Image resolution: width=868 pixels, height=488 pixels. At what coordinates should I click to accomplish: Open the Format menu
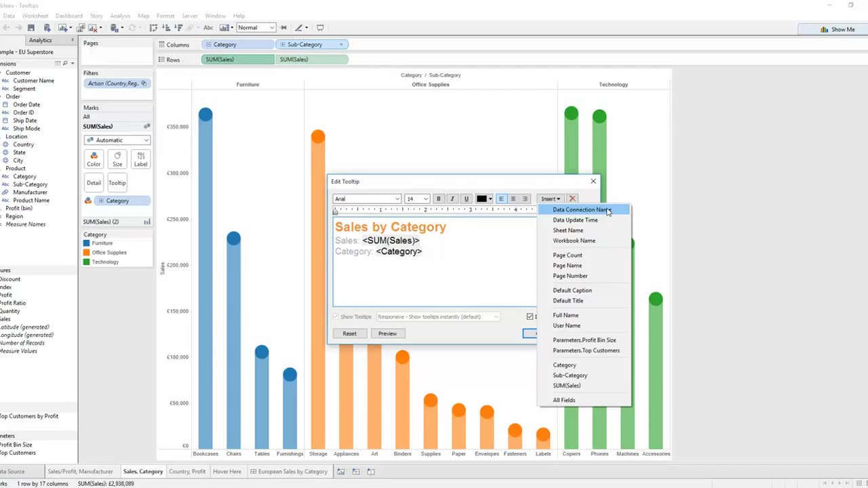tap(165, 16)
